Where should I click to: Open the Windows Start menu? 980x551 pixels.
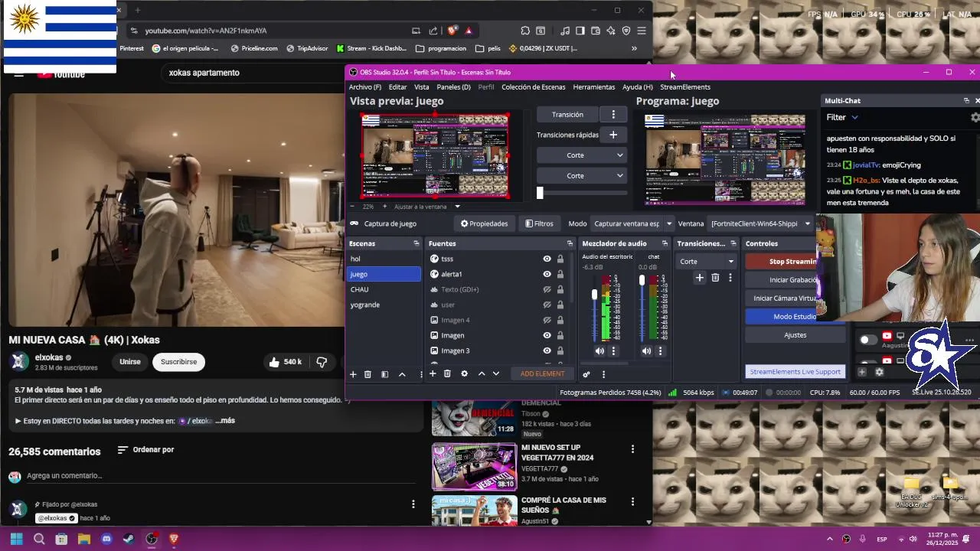17,539
